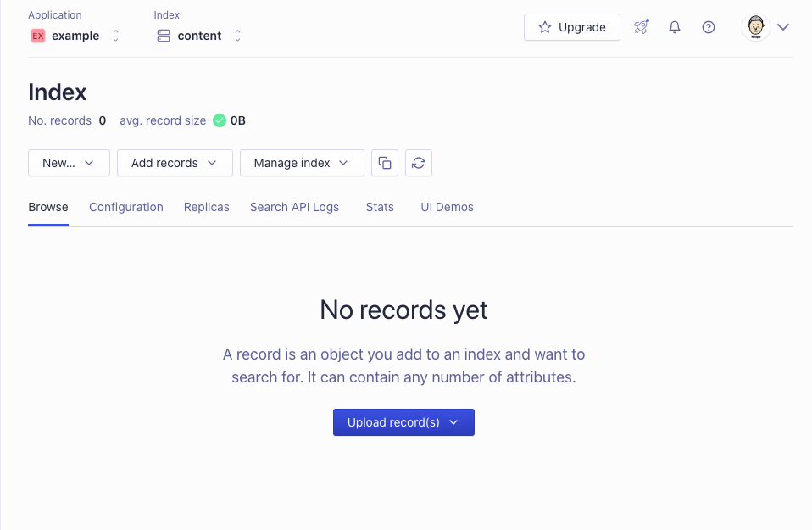Click the user avatar picture
Viewport: 812px width, 530px height.
(755, 27)
